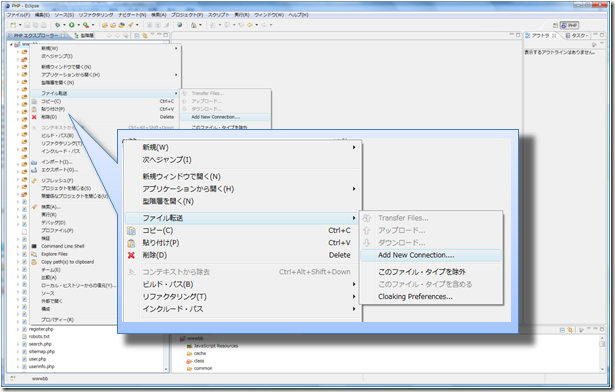Select the PHP perspective button
615x392 pixels.
tap(569, 25)
